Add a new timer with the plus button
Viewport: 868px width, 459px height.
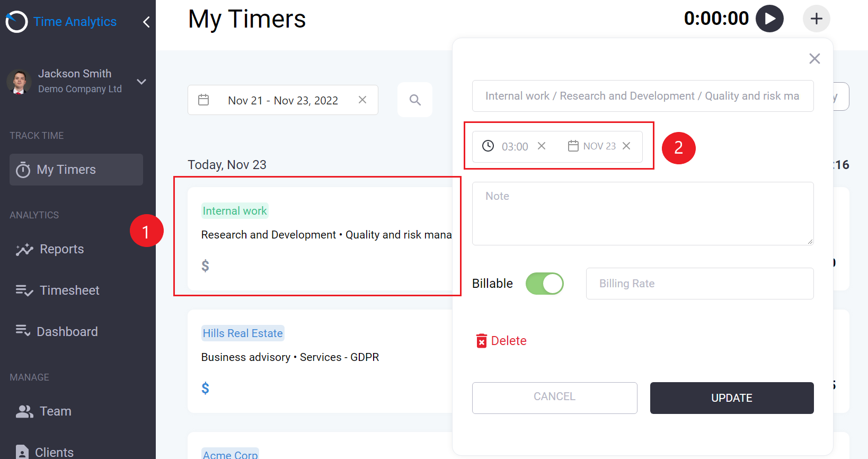coord(817,19)
